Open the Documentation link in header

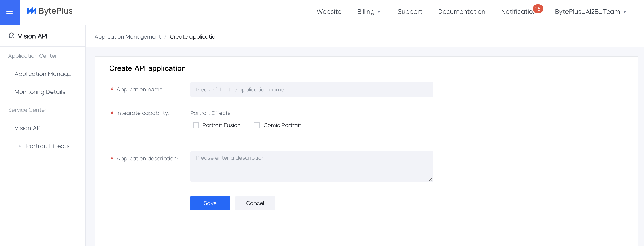461,12
